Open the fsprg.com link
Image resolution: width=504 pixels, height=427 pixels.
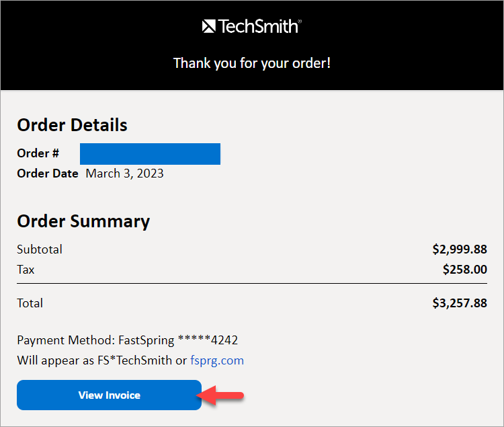216,360
